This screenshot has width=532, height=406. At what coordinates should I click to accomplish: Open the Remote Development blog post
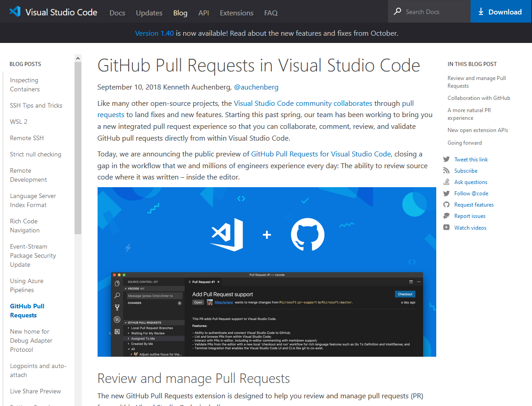[28, 175]
